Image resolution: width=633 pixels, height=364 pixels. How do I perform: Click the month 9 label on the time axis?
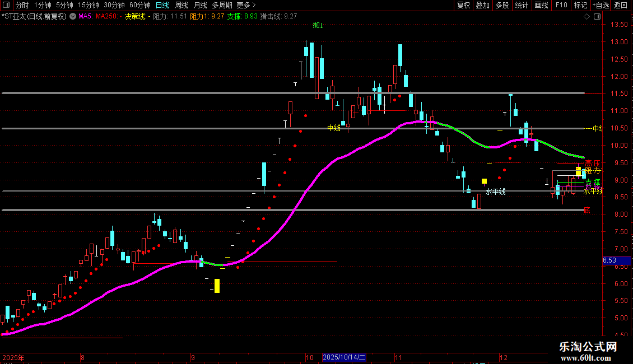coord(193,357)
